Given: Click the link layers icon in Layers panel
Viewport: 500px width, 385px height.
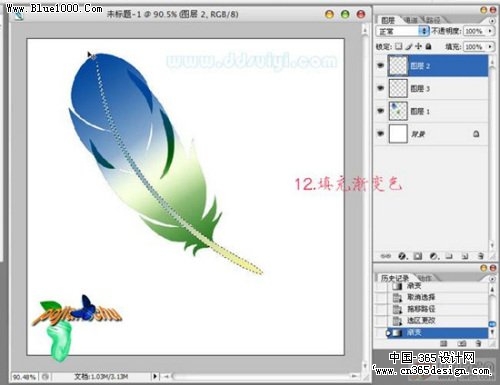Looking at the screenshot, I should [x=386, y=256].
